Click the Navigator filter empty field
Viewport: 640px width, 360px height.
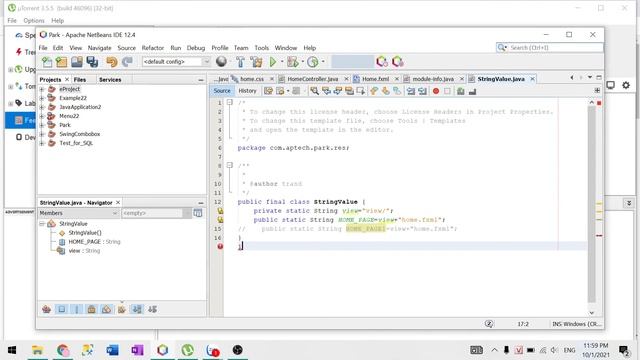tap(152, 213)
